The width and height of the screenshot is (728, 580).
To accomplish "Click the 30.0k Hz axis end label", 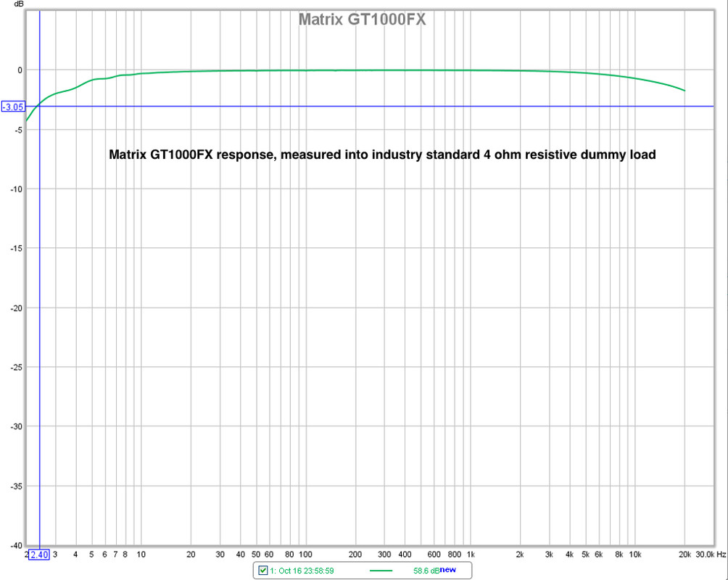I will click(711, 555).
